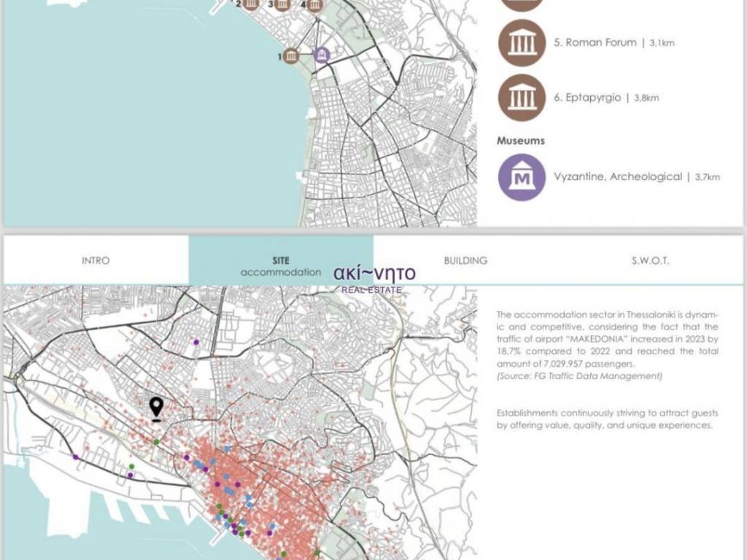Select landmark marker 2 on upper map

(x=251, y=4)
